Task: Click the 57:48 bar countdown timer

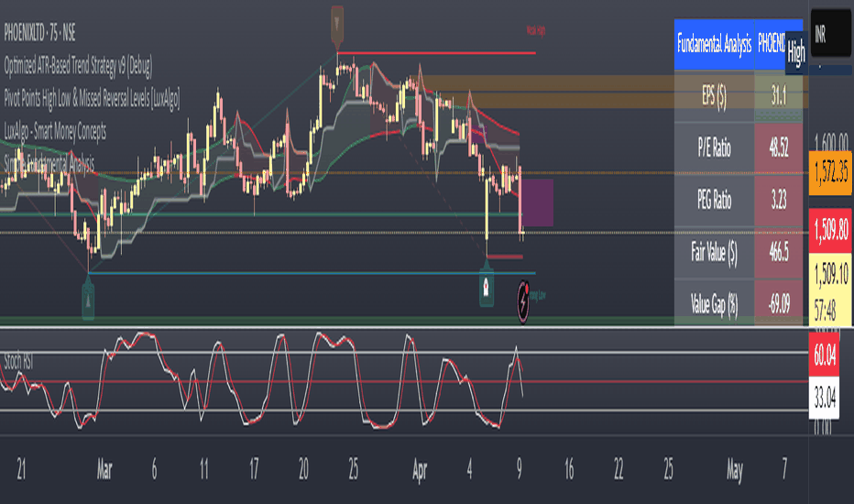Action: (x=825, y=311)
